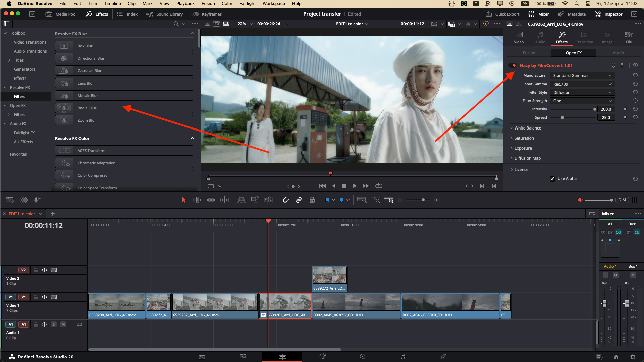This screenshot has height=362, width=644.
Task: Open the Playback menu
Action: [185, 3]
